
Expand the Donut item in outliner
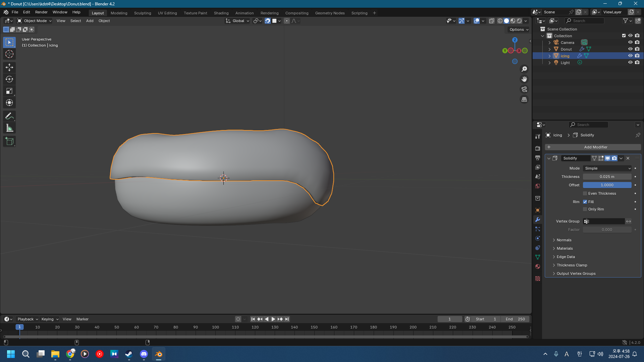click(549, 49)
